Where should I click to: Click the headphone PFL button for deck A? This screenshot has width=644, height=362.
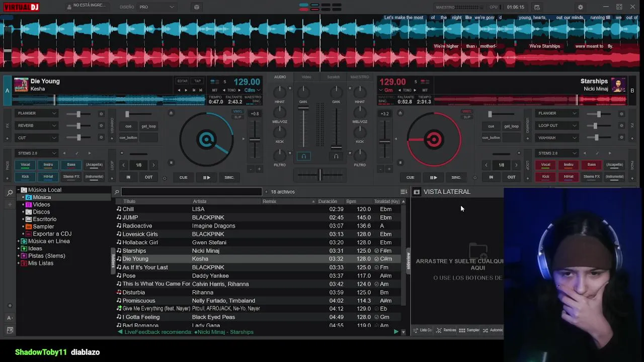pyautogui.click(x=303, y=156)
